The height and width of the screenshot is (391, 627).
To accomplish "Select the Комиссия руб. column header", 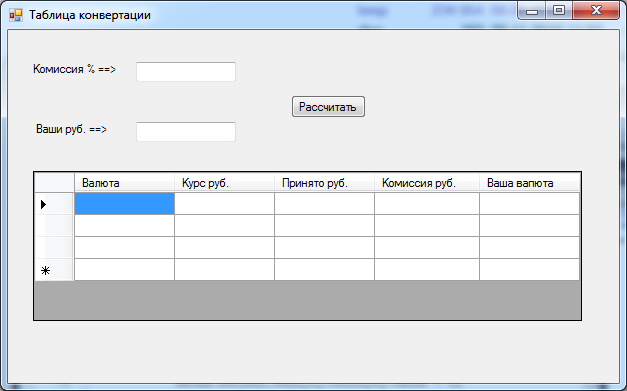I will (427, 183).
